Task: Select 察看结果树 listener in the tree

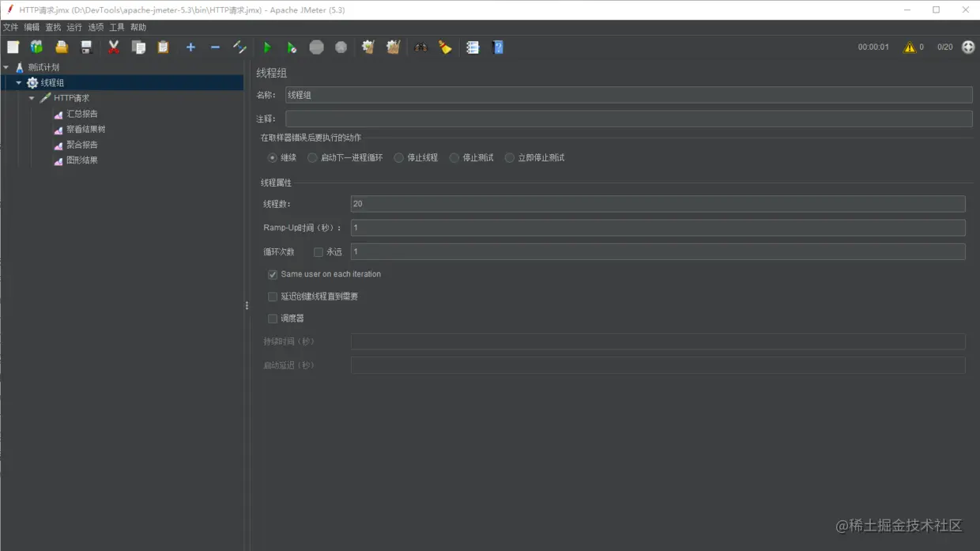Action: pos(85,129)
